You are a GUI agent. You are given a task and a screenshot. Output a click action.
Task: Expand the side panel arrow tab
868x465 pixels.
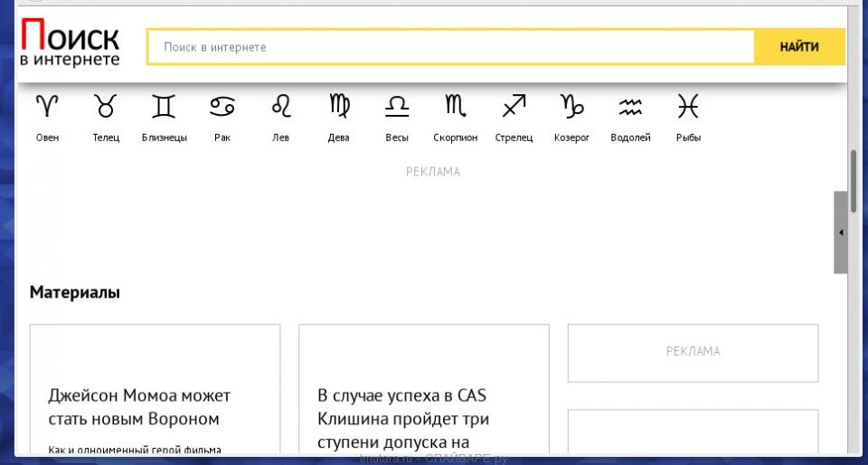click(841, 232)
